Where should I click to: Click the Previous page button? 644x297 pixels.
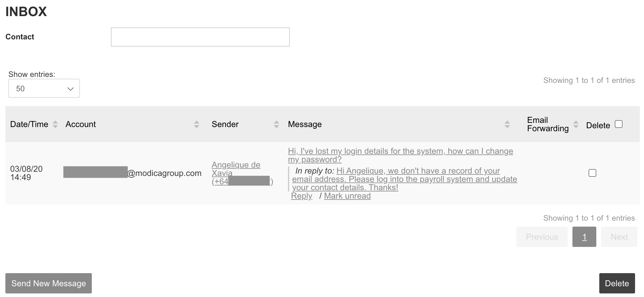(x=542, y=237)
